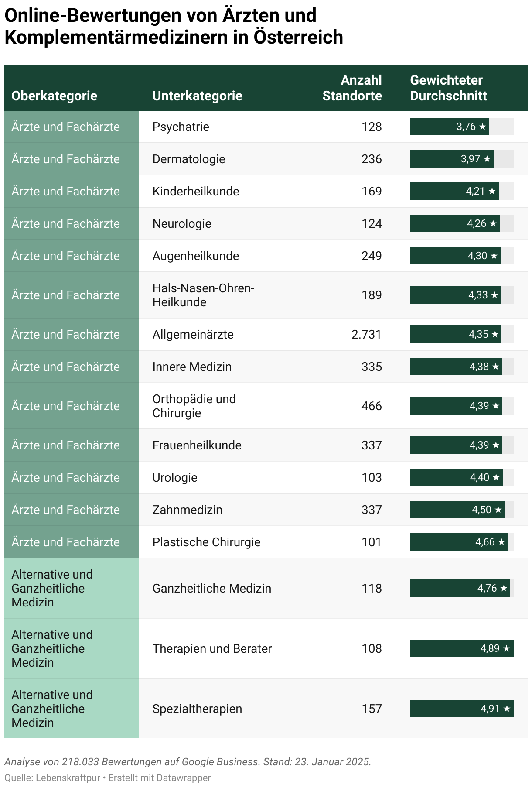Click the Spezialtherapien subcategory cell
This screenshot has width=532, height=788.
(x=197, y=709)
